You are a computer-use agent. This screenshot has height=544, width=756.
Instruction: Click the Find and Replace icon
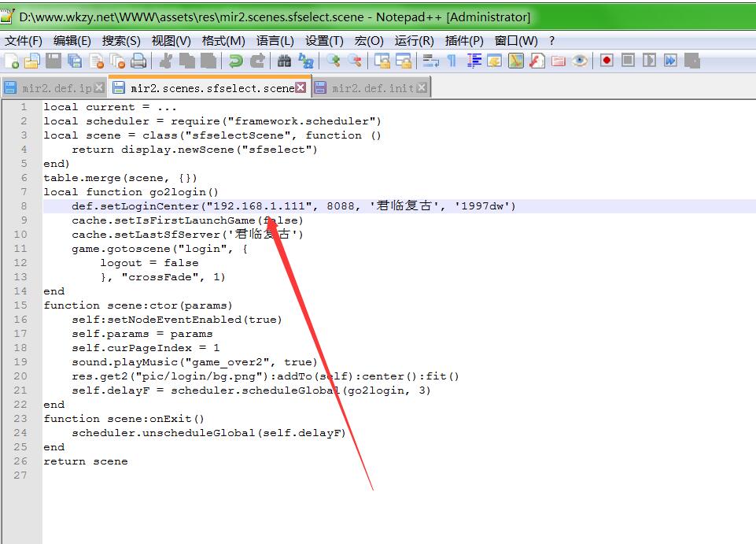point(305,61)
